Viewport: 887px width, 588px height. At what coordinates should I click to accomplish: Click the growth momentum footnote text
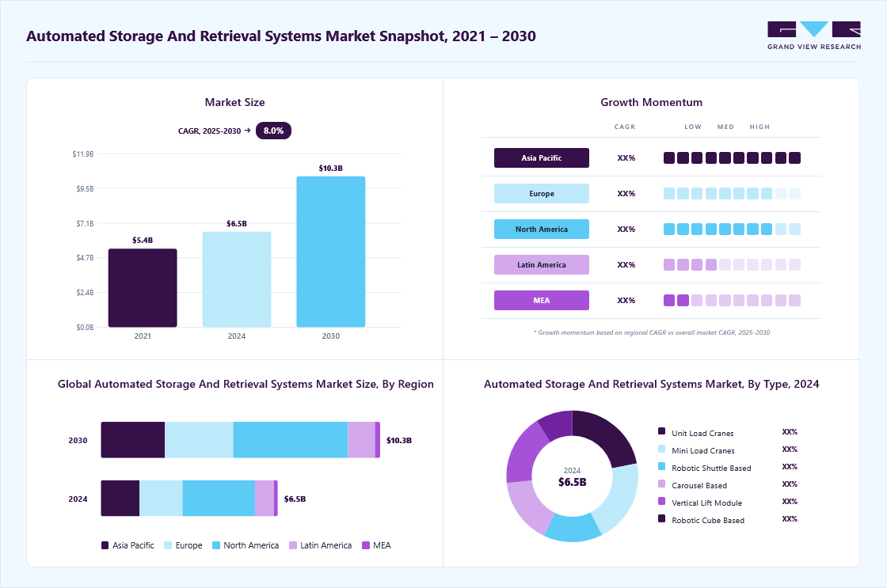tap(652, 332)
